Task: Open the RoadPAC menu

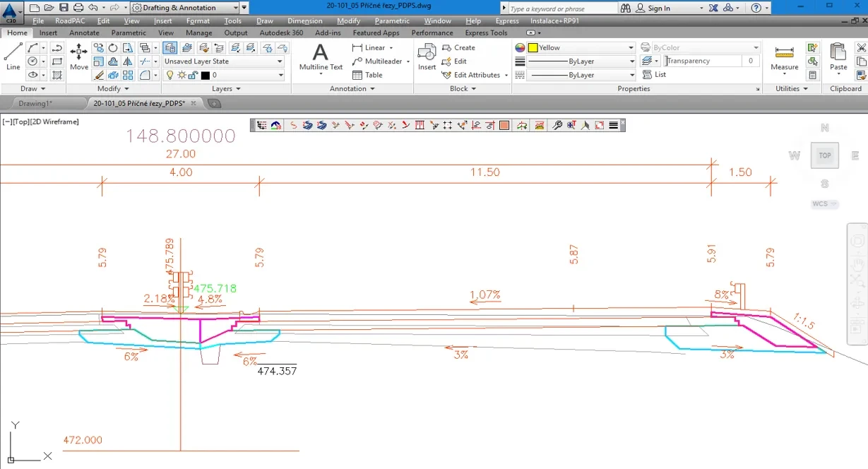Action: [70, 21]
